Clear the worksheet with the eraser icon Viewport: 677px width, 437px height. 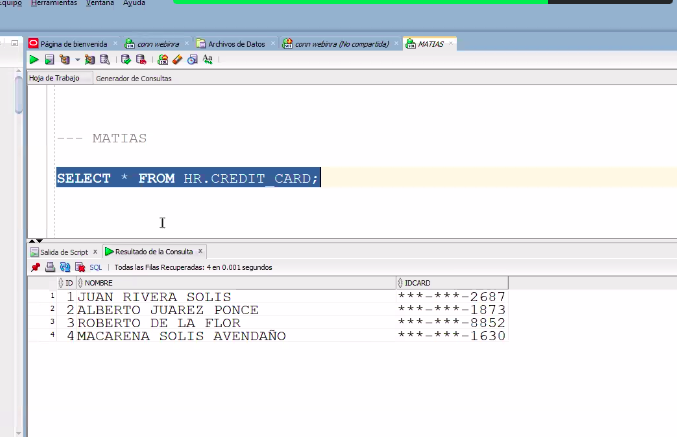[x=178, y=60]
